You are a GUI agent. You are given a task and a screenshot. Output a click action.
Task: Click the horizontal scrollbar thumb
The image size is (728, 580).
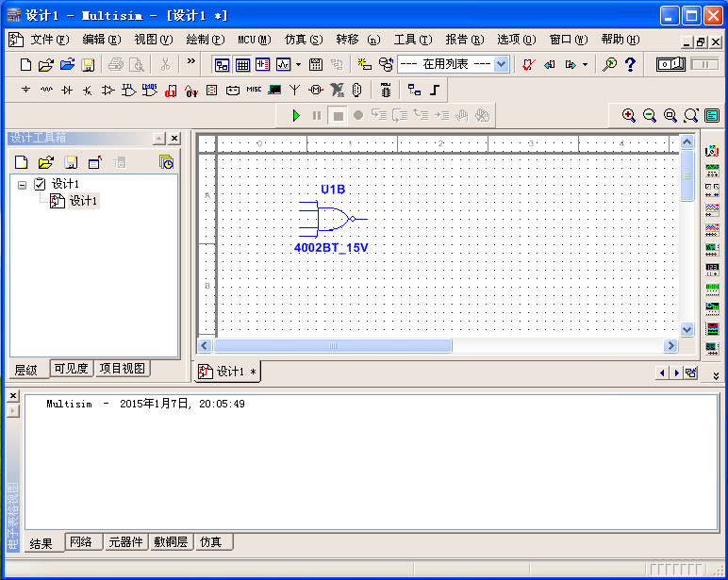[x=333, y=345]
